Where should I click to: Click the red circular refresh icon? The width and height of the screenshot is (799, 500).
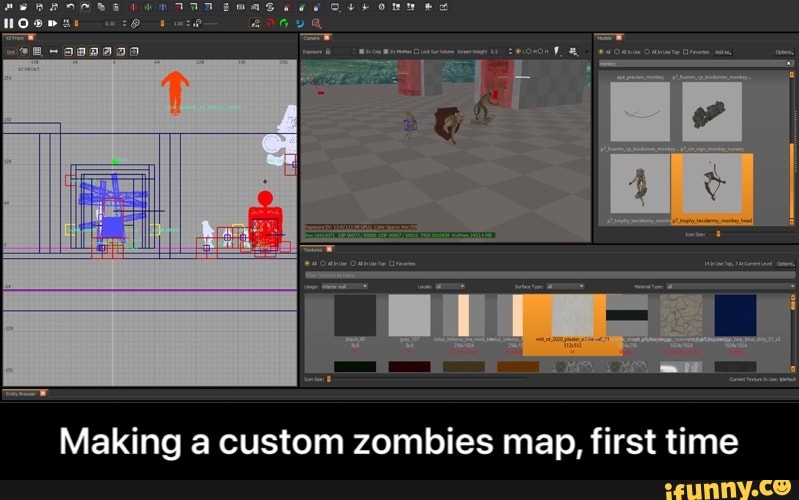click(270, 23)
